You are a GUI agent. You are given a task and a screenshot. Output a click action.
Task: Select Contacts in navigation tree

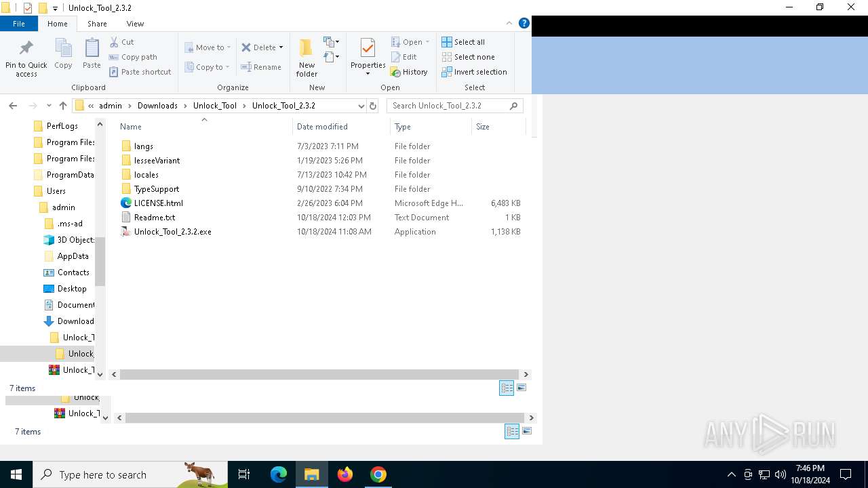pyautogui.click(x=73, y=272)
